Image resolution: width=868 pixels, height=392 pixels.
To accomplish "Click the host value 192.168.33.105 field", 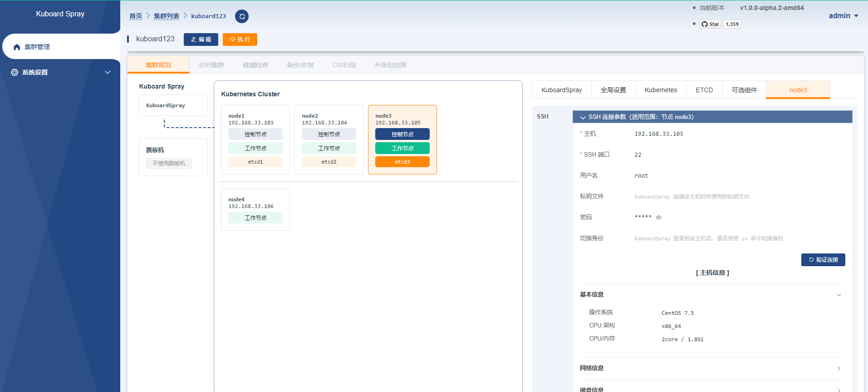I will 659,134.
